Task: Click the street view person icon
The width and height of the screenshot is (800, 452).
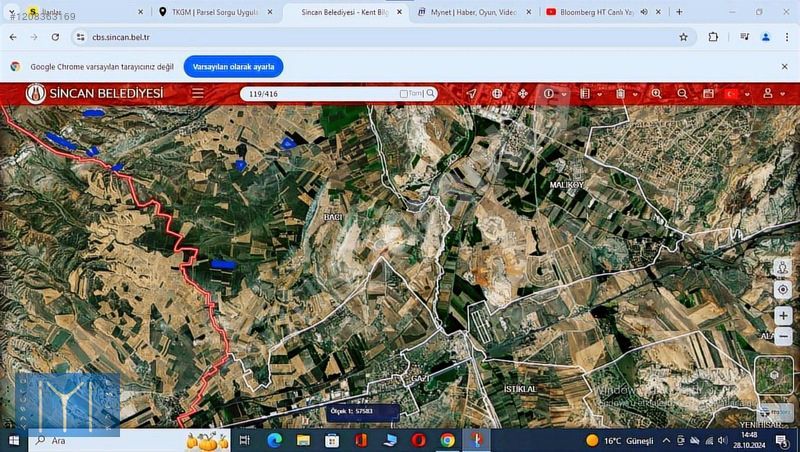Action: [x=782, y=268]
